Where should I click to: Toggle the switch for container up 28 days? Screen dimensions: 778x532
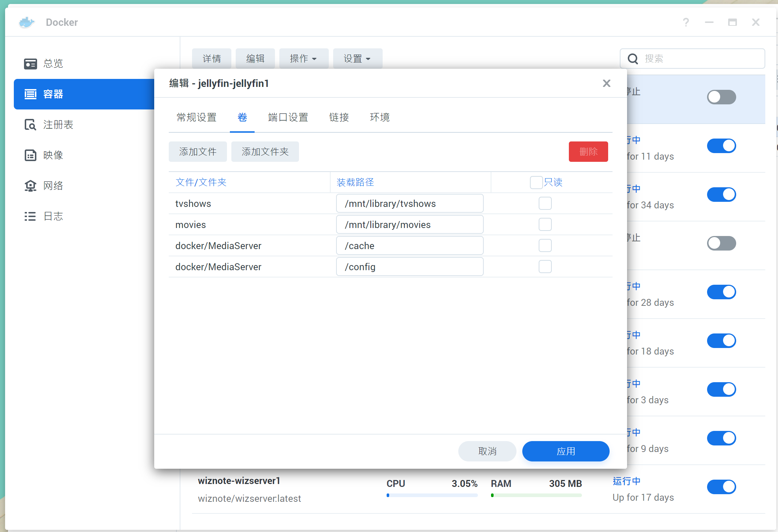(x=721, y=292)
